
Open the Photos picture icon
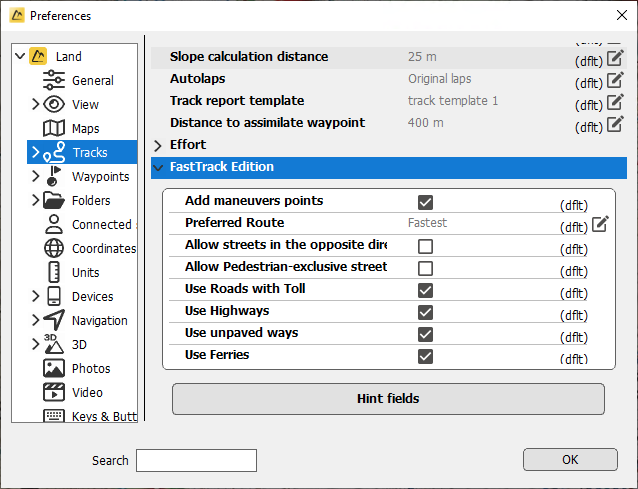point(54,368)
